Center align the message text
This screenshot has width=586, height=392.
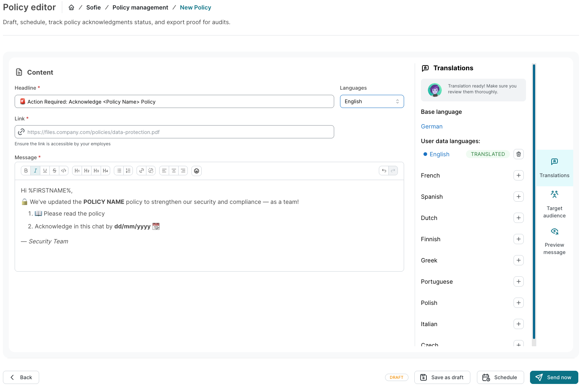(174, 171)
